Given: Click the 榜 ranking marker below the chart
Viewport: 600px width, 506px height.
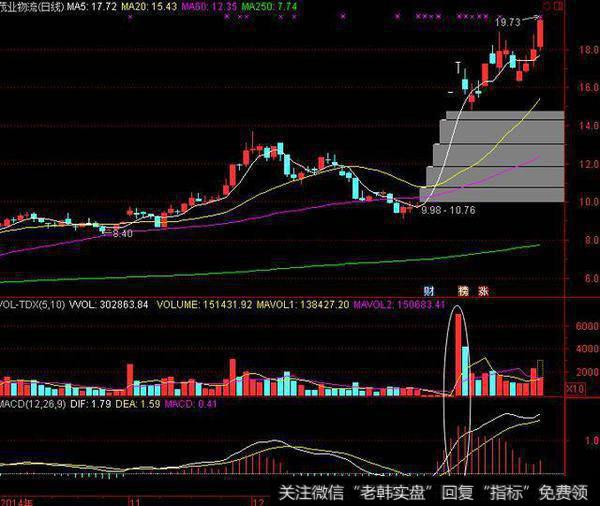Looking at the screenshot, I should point(463,290).
